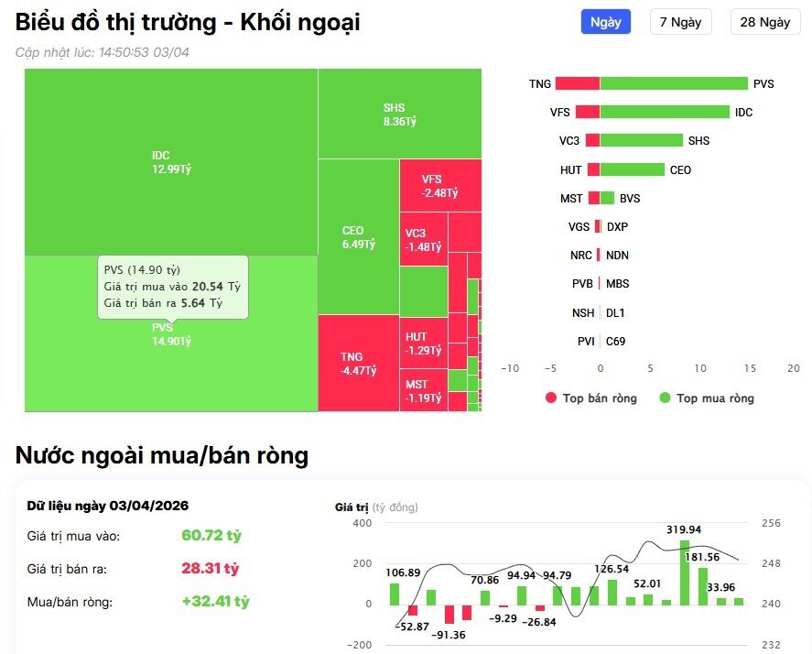Click the IDC green bar beside VFS

pyautogui.click(x=666, y=112)
